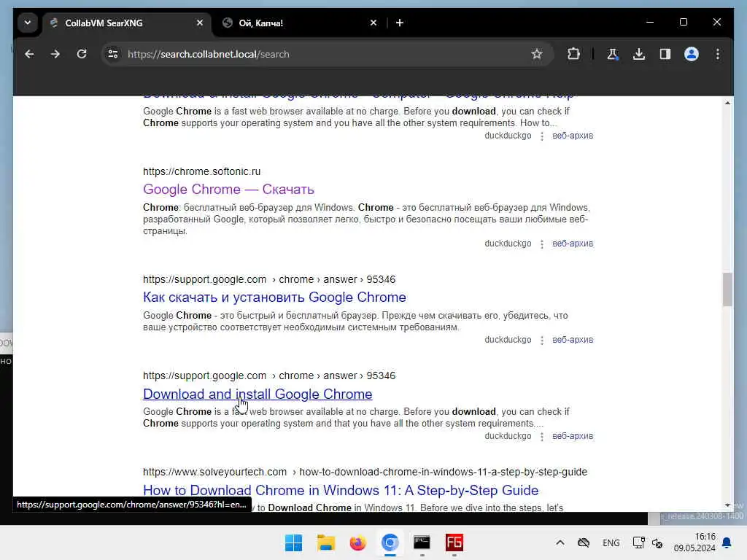
Task: Switch to the CollabVM SearXNG tab
Action: 127,23
